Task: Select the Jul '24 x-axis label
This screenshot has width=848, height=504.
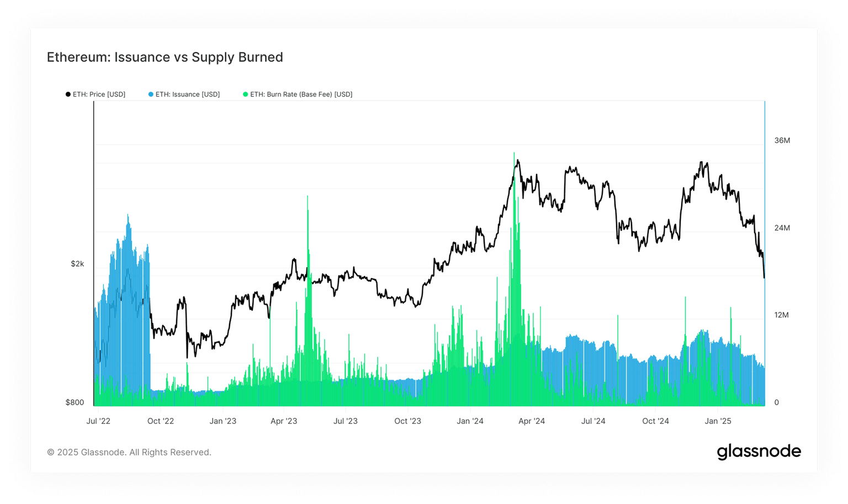Action: (x=593, y=421)
